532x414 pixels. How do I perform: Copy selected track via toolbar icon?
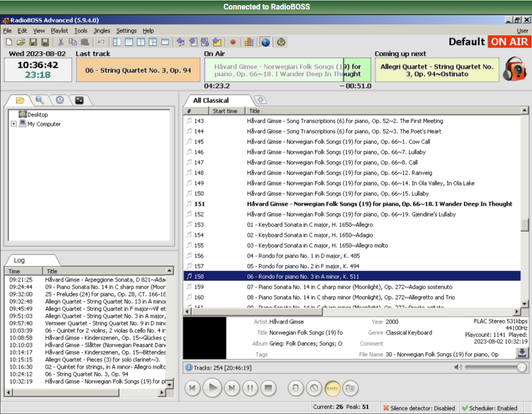pos(73,42)
